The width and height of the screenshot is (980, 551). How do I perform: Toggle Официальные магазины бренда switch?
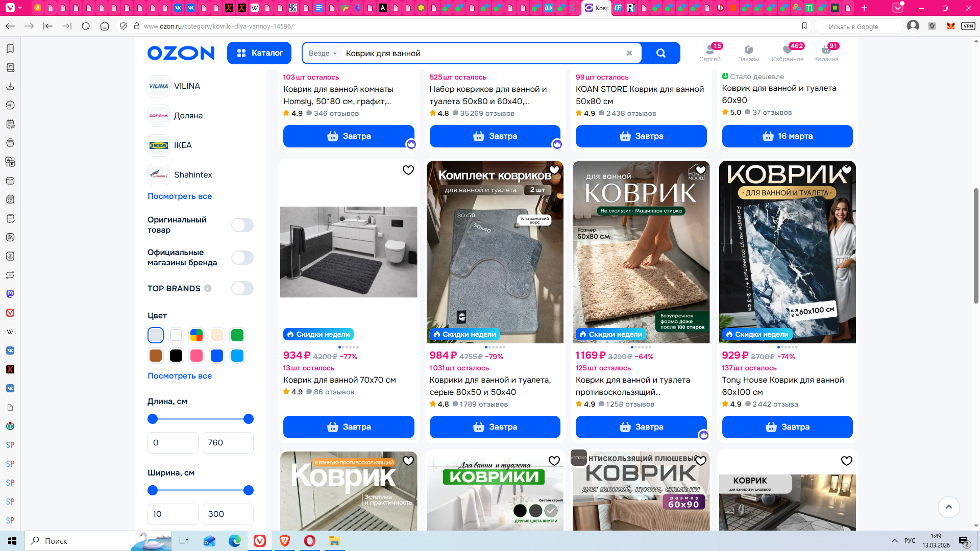(x=242, y=258)
